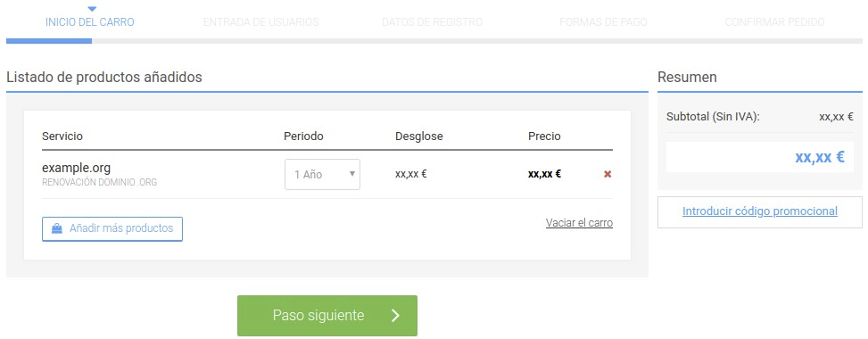Click the chevron arrow on Paso siguiente
Screen dimensions: 868x339
(394, 316)
